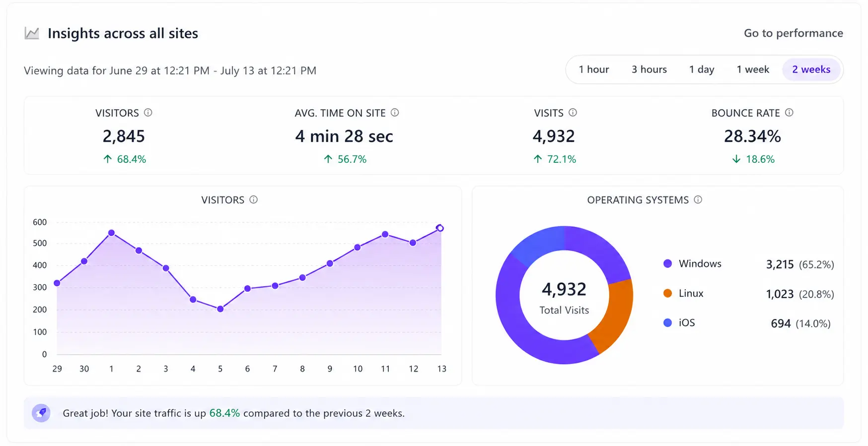868x446 pixels.
Task: Click the up arrow beside 56.7% change
Action: pos(328,159)
